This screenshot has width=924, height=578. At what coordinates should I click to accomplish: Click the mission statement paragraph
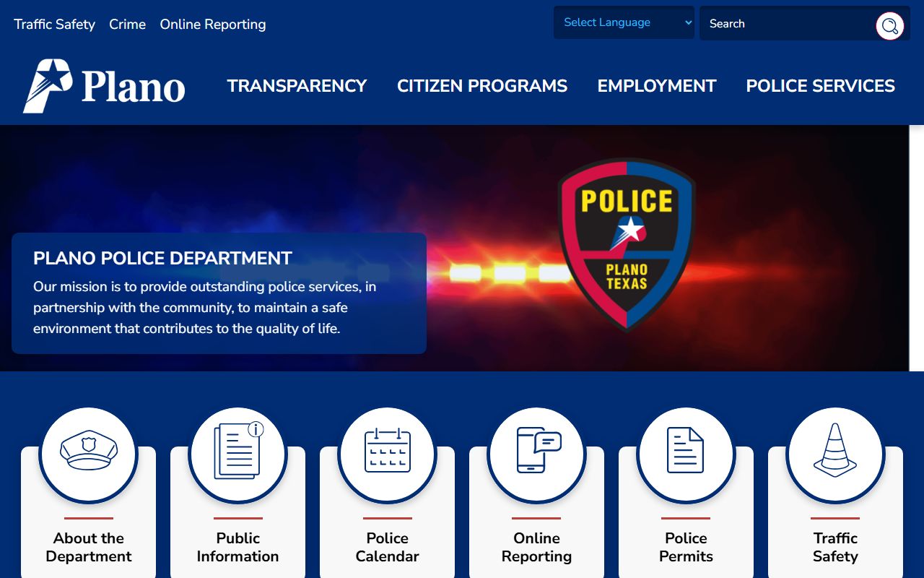pyautogui.click(x=205, y=308)
